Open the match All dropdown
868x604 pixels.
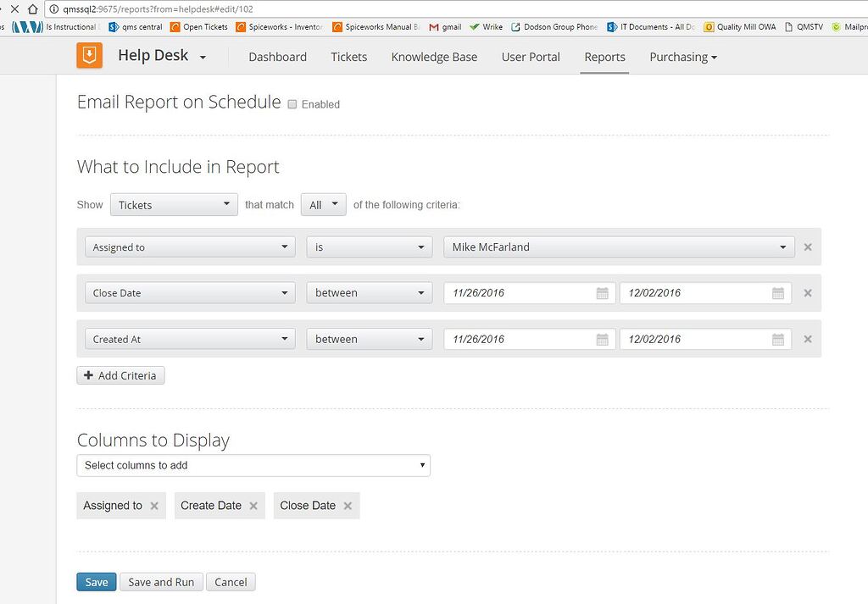point(323,204)
